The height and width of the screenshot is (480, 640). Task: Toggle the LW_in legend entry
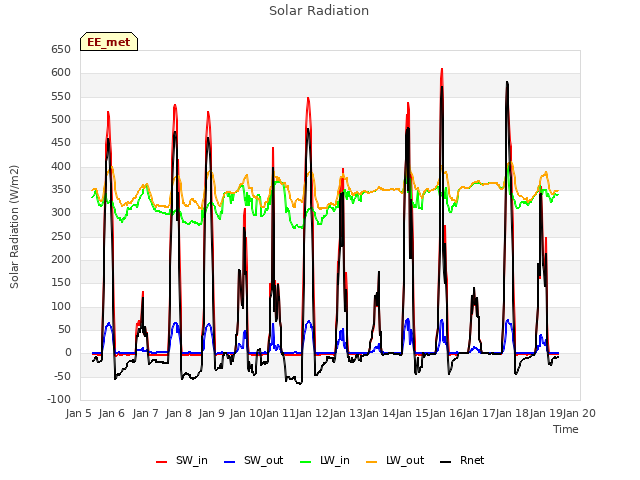pyautogui.click(x=324, y=460)
